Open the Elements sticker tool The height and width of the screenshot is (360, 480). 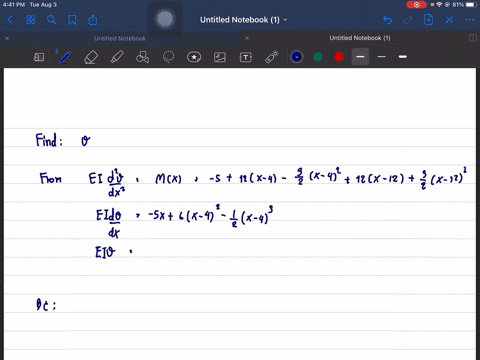coord(194,57)
